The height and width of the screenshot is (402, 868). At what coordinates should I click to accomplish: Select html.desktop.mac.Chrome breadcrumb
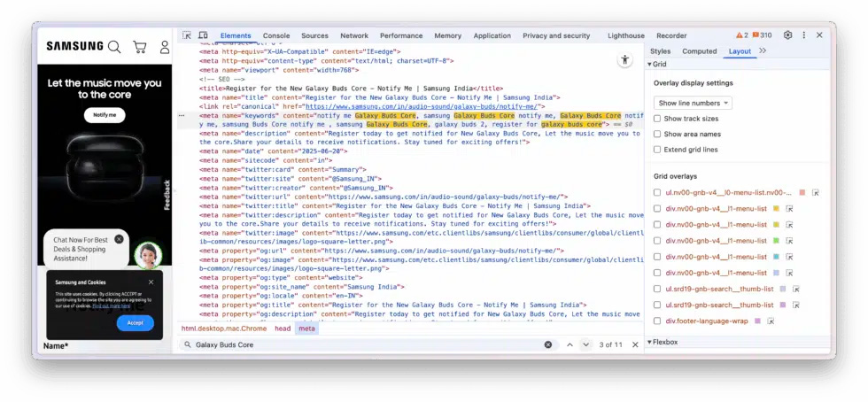point(224,329)
